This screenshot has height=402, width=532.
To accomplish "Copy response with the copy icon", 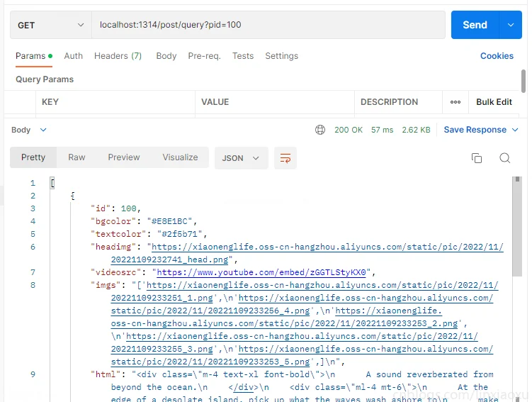I will 477,158.
